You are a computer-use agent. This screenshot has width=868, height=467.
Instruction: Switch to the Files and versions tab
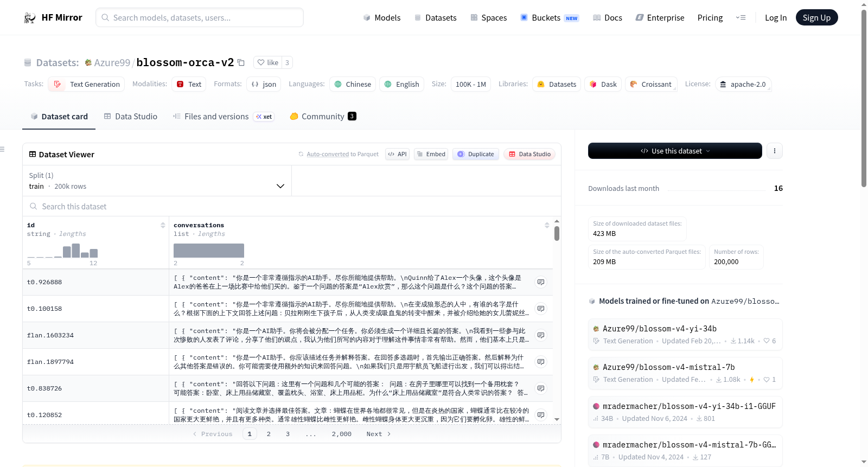tap(223, 116)
